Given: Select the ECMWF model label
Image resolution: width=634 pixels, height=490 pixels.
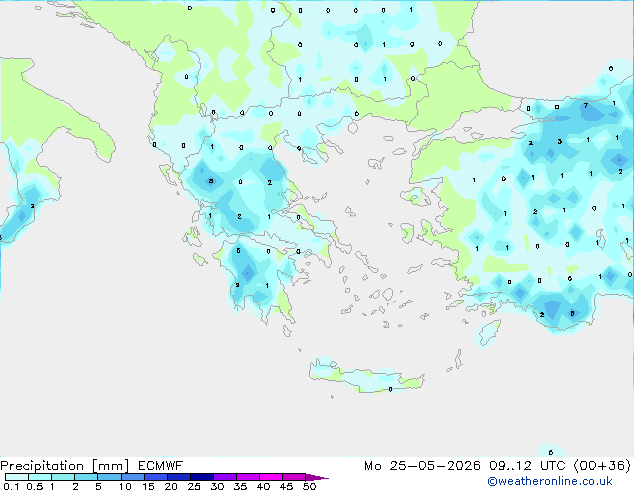Looking at the screenshot, I should [x=160, y=466].
